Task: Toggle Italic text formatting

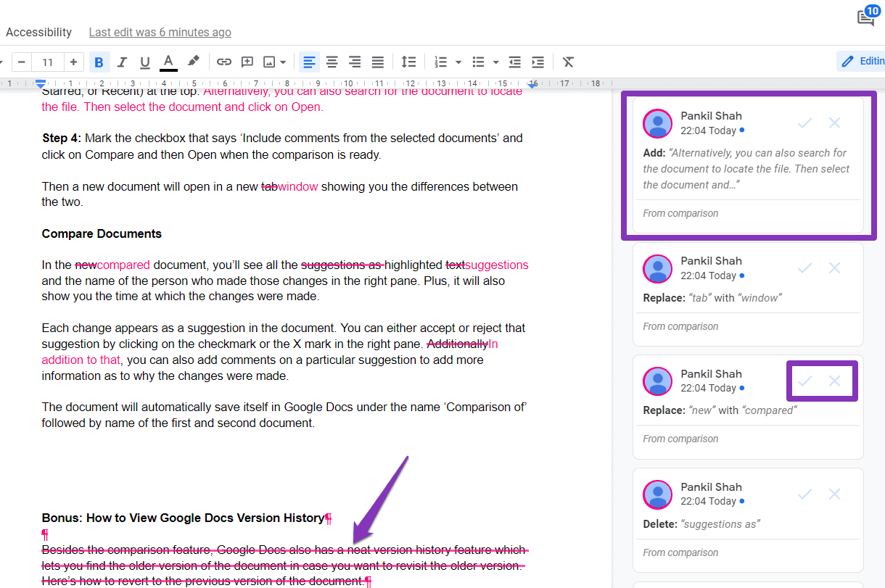Action: click(122, 62)
